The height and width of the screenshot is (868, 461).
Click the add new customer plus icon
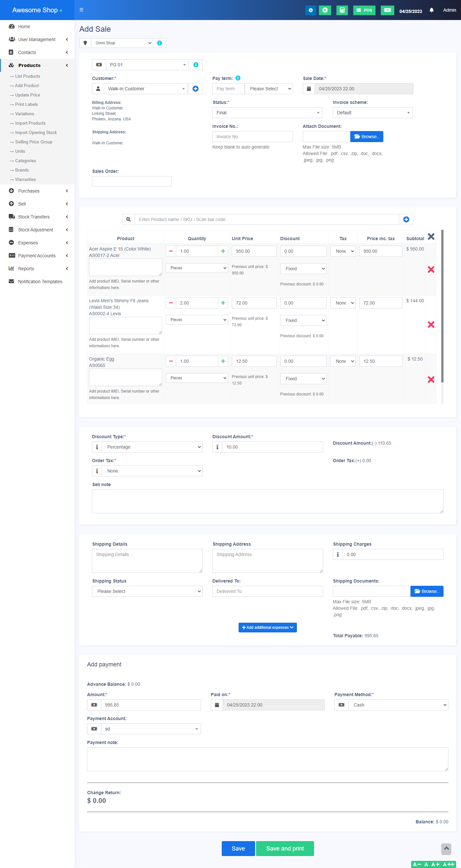click(196, 89)
